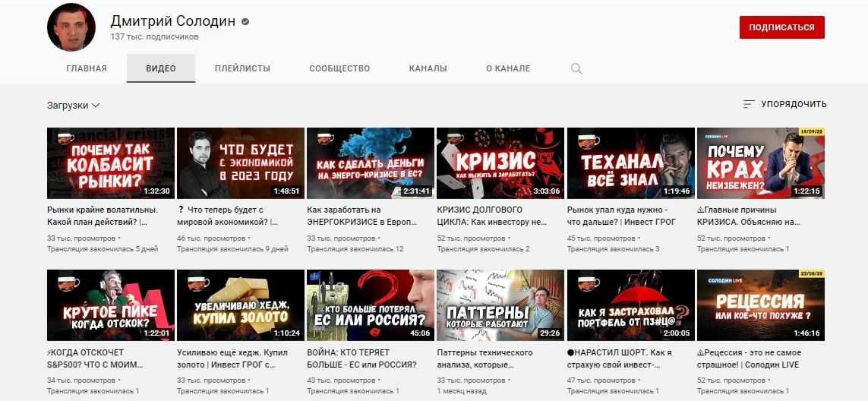Image resolution: width=868 pixels, height=401 pixels.
Task: Open the КАНАЛЫ tab
Action: [428, 68]
